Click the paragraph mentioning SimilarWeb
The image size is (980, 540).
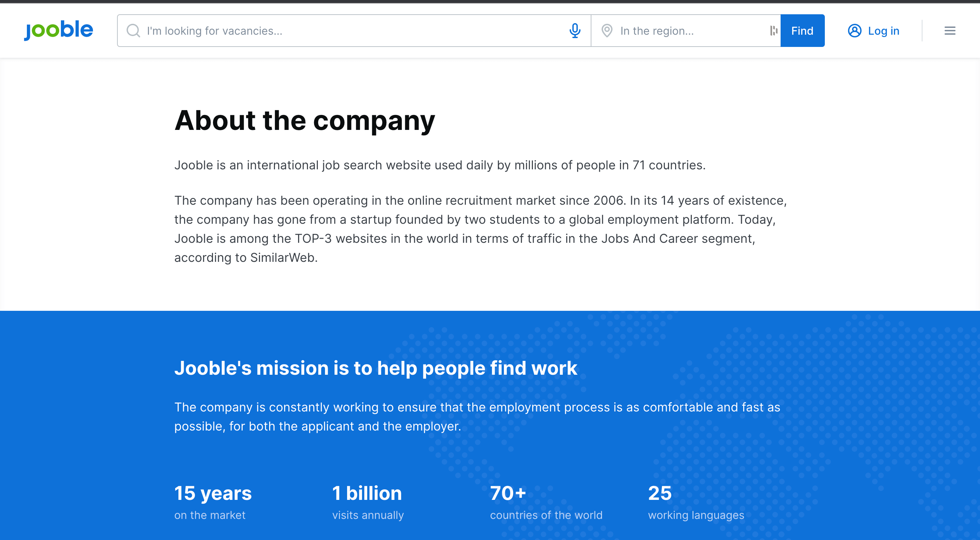480,229
